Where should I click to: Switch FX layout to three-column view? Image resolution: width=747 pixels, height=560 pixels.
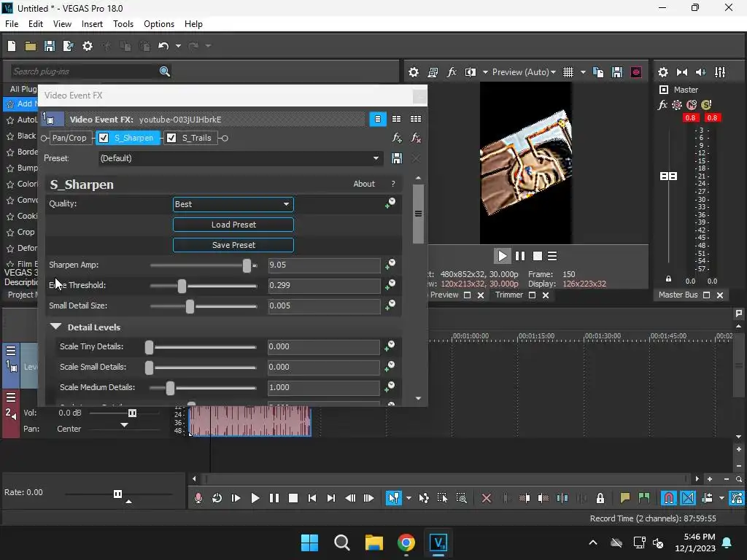pyautogui.click(x=415, y=119)
